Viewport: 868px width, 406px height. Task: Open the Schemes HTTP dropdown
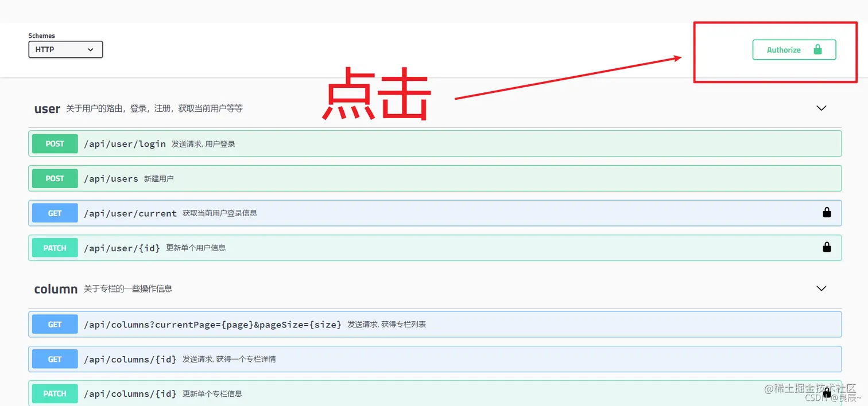(x=65, y=50)
